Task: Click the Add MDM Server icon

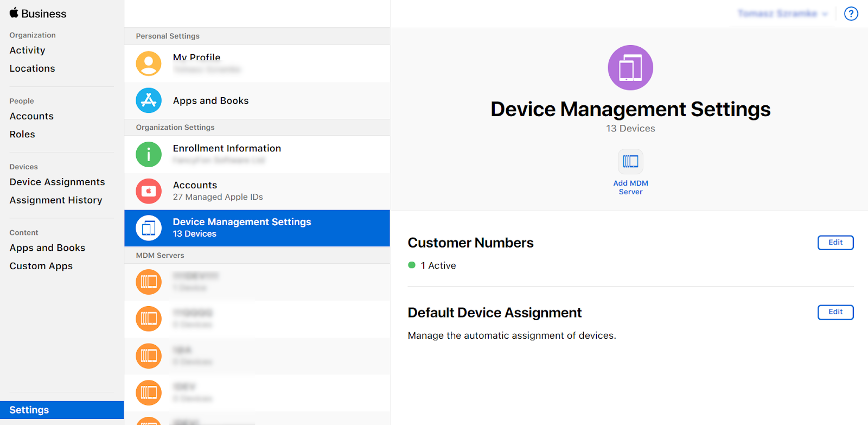Action: [630, 161]
